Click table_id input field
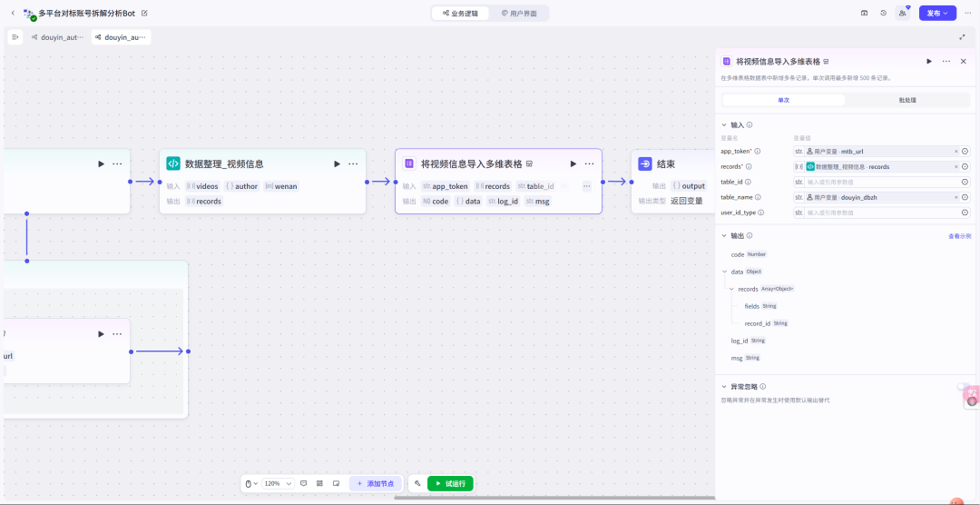Viewport: 980px width, 505px height. 882,182
